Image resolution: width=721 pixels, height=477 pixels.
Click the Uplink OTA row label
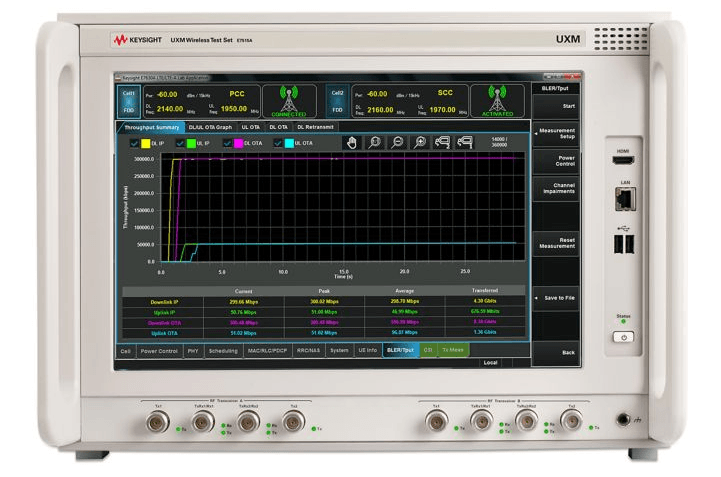pyautogui.click(x=164, y=333)
